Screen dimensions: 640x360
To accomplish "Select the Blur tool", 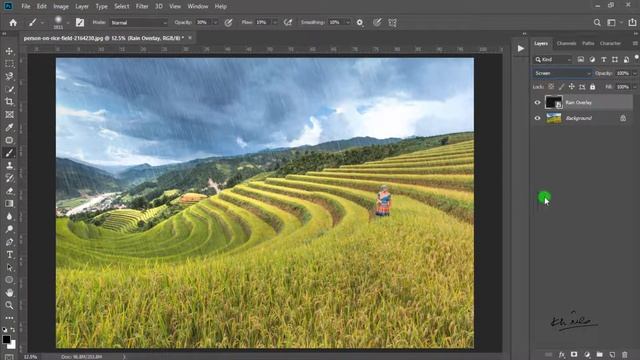I will point(9,216).
